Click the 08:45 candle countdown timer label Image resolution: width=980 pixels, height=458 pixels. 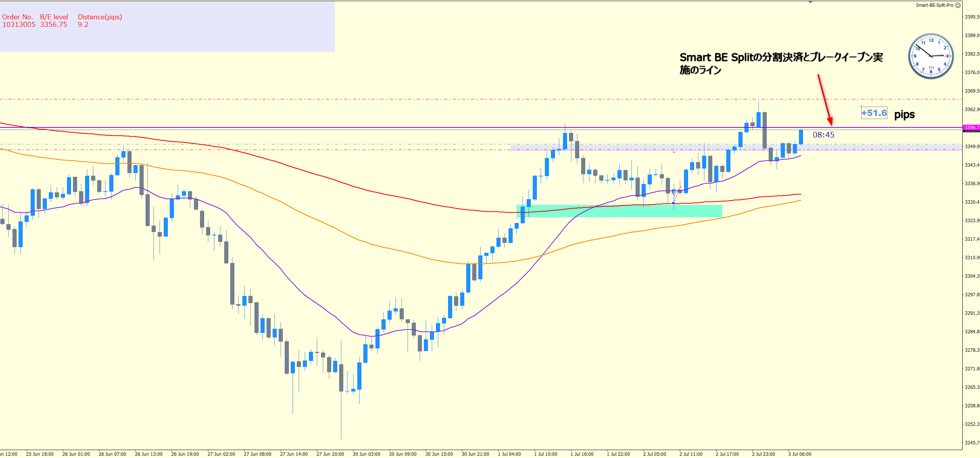[x=823, y=135]
